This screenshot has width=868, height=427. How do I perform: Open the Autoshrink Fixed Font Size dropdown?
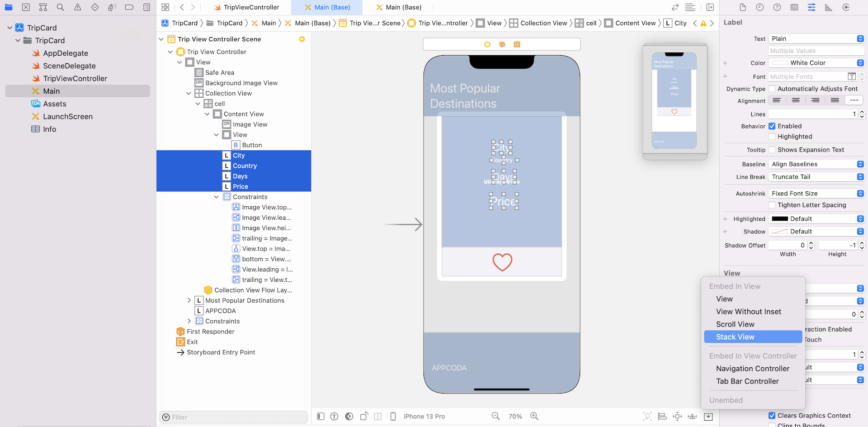pyautogui.click(x=816, y=194)
